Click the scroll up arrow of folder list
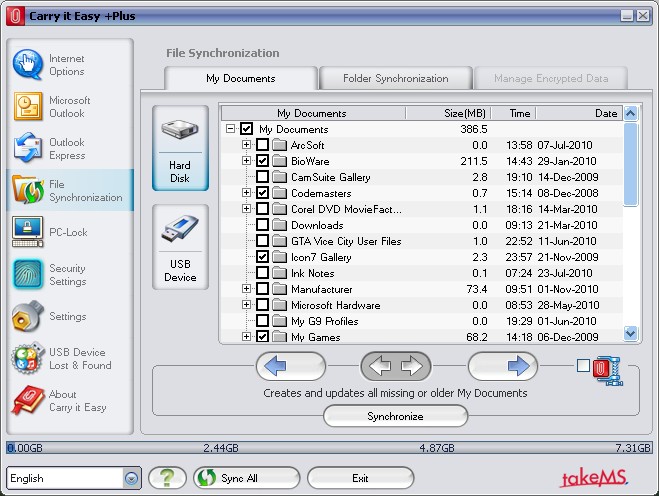 (x=630, y=113)
